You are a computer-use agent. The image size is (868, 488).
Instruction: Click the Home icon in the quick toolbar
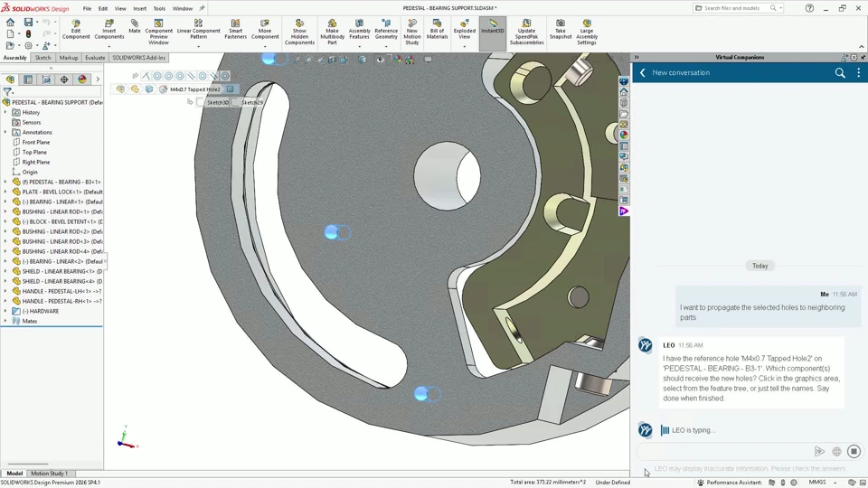tap(10, 22)
